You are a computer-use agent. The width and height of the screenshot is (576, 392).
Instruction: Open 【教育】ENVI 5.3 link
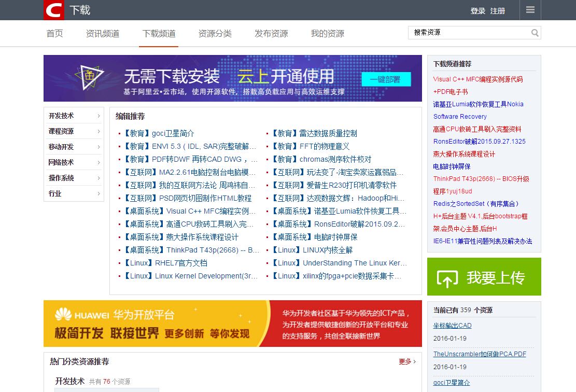(190, 146)
